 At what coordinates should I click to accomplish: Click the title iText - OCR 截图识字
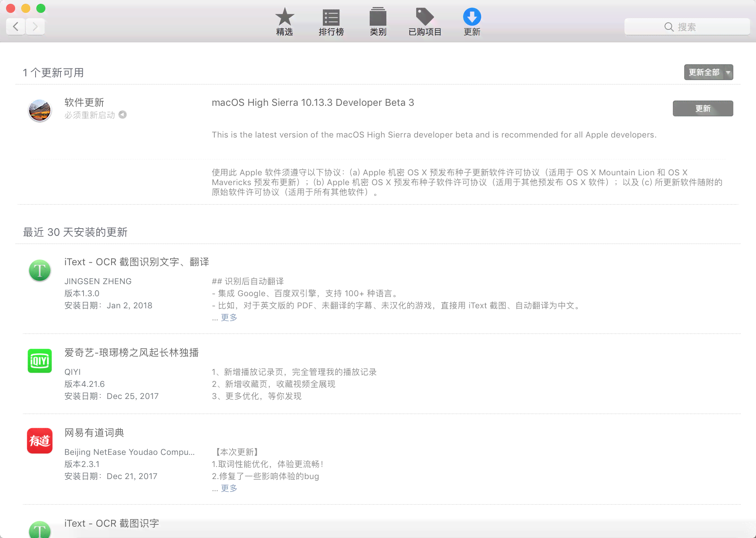tap(112, 523)
